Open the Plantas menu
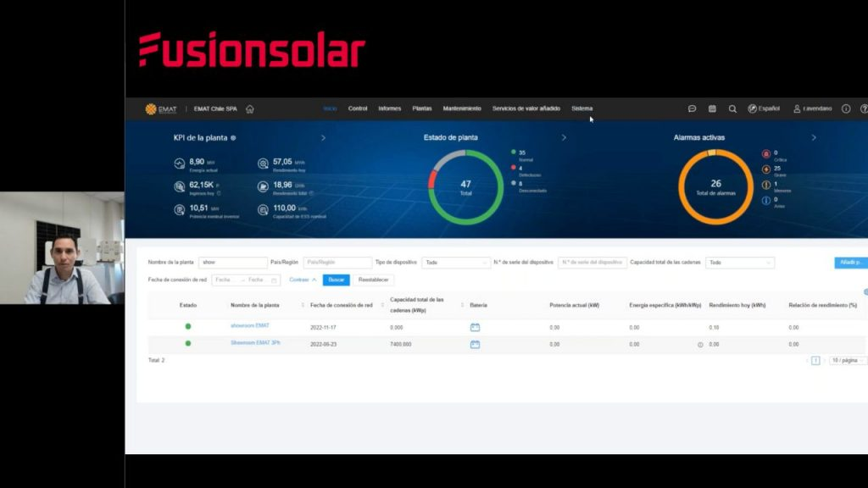The height and width of the screenshot is (488, 868). point(422,108)
